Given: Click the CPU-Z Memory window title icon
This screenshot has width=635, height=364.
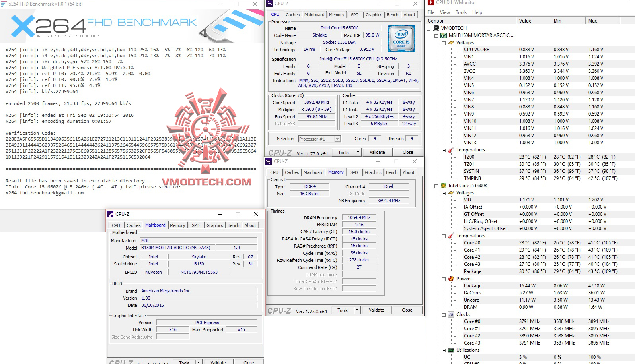Looking at the screenshot, I should 269,161.
